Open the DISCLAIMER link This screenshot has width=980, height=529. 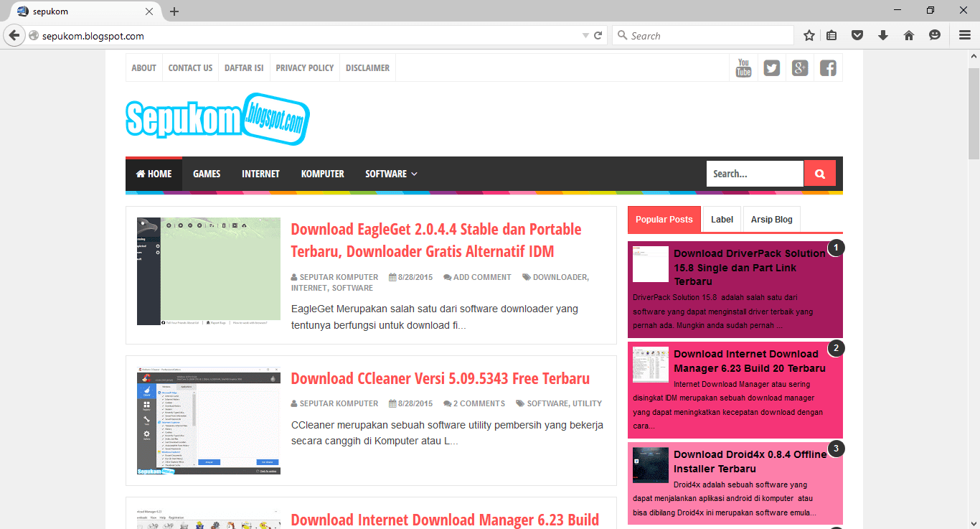pyautogui.click(x=367, y=68)
